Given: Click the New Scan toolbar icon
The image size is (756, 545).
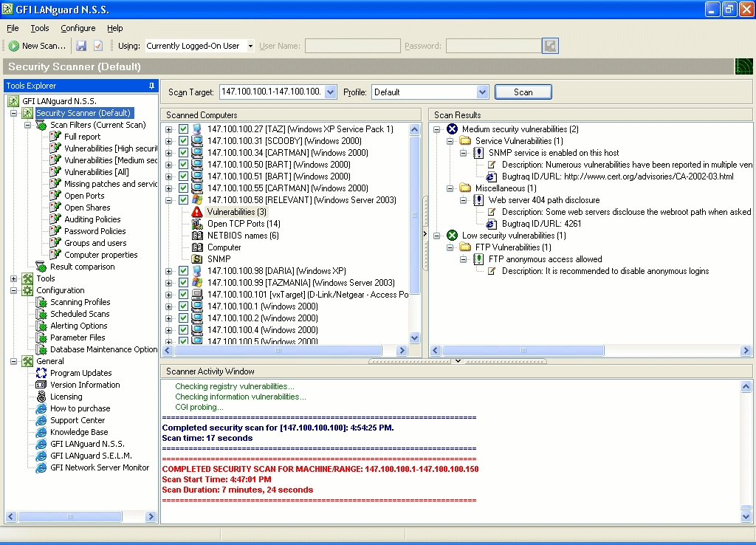Looking at the screenshot, I should [x=14, y=46].
